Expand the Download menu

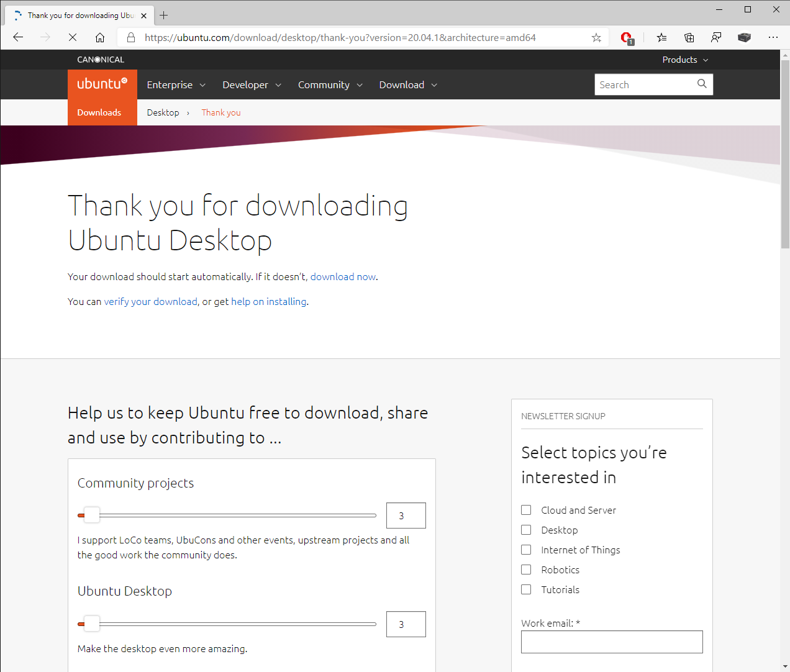pos(408,84)
